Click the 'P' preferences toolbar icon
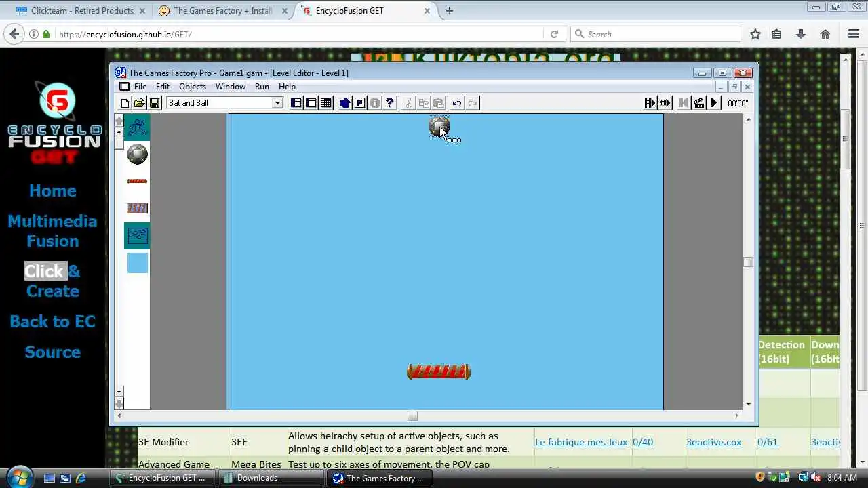The width and height of the screenshot is (868, 488). 360,103
